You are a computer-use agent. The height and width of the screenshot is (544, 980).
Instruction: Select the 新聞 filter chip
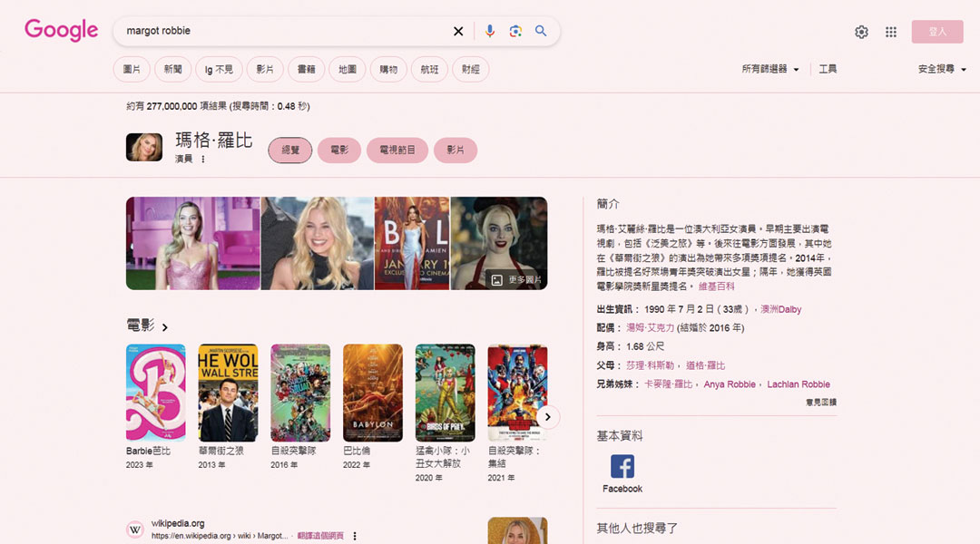point(172,69)
